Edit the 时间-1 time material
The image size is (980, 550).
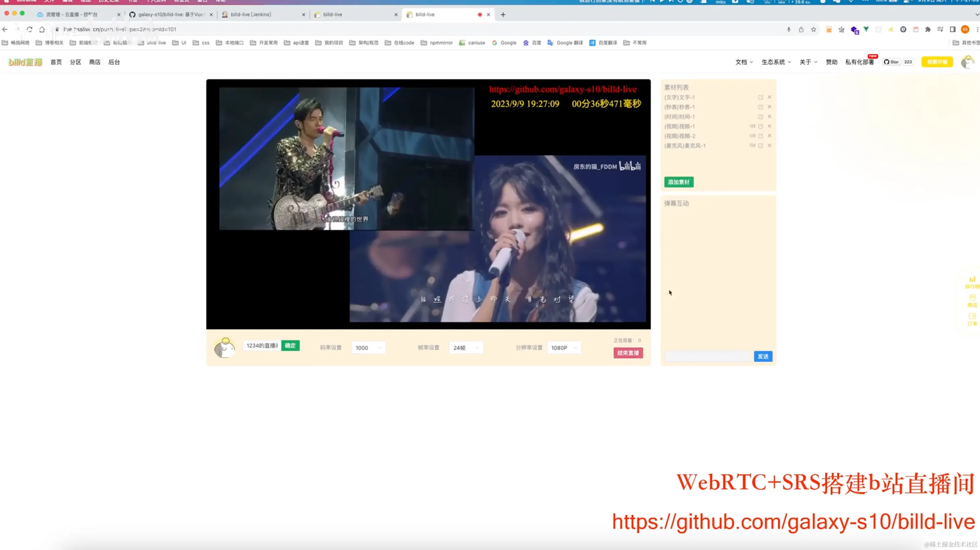click(x=761, y=116)
